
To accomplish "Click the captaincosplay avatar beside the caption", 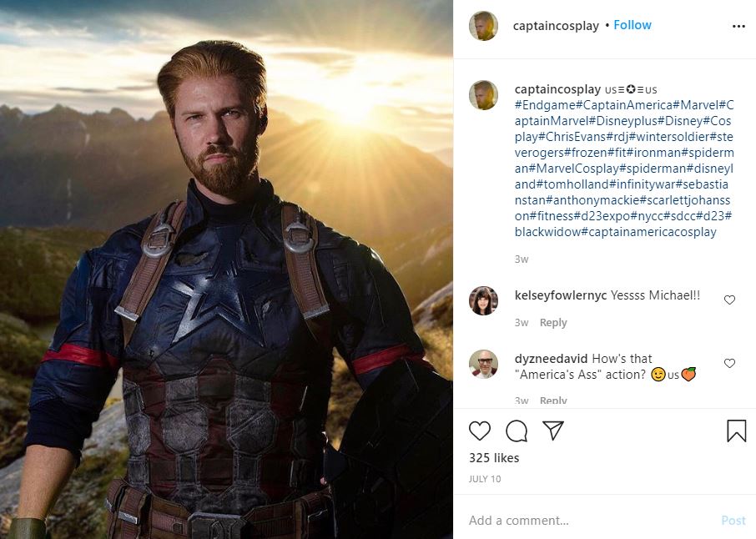I will [483, 95].
